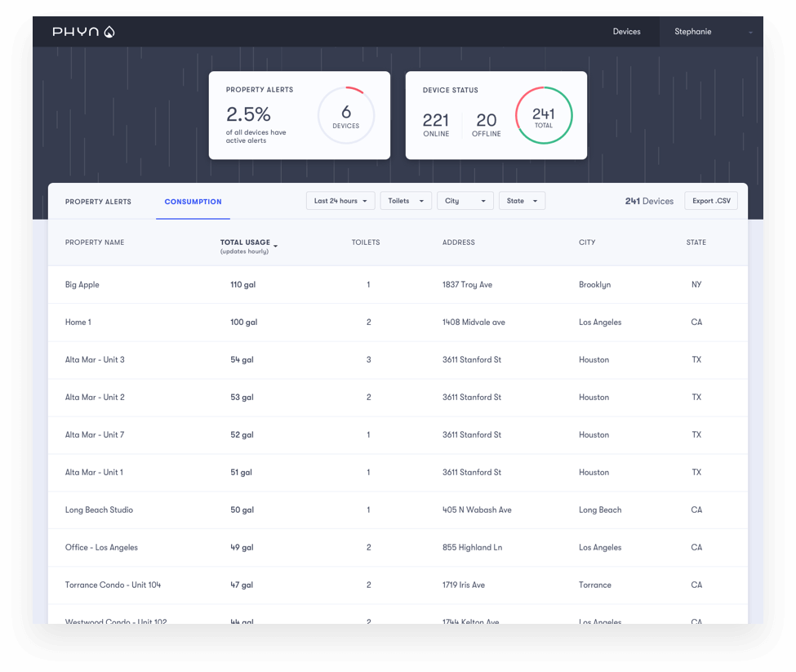This screenshot has width=796, height=672.
Task: Click the 20 Offline device count
Action: point(486,122)
